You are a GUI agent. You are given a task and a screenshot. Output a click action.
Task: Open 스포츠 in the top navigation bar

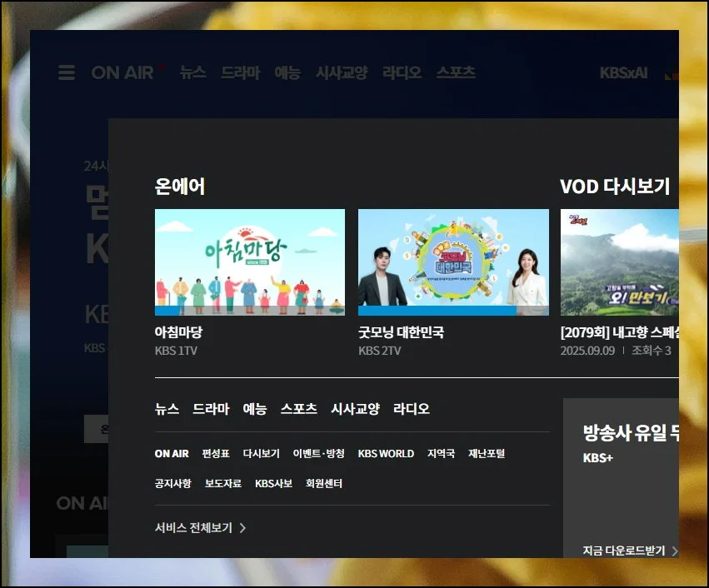point(456,73)
